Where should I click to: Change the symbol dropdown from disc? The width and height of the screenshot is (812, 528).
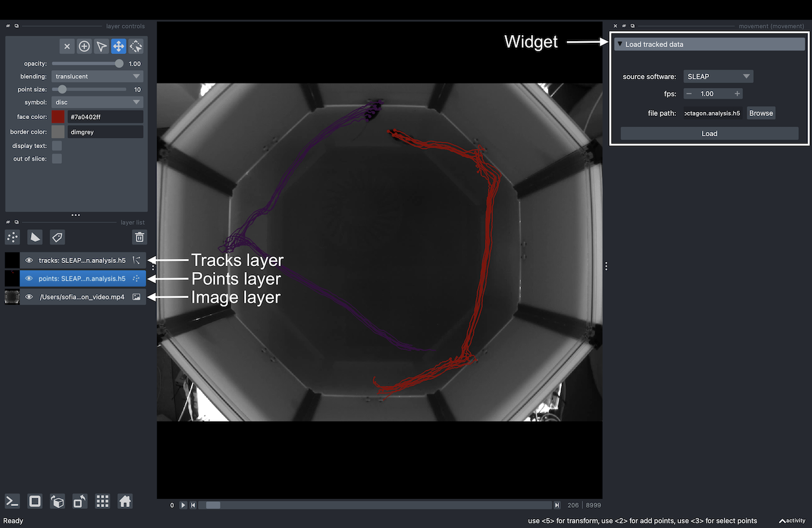pos(97,102)
